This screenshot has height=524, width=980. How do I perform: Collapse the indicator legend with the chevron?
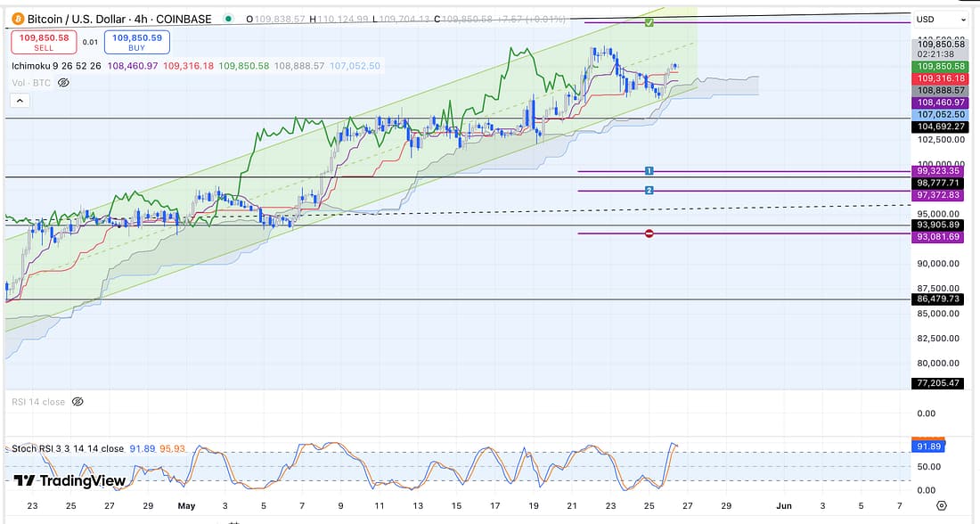[x=20, y=101]
